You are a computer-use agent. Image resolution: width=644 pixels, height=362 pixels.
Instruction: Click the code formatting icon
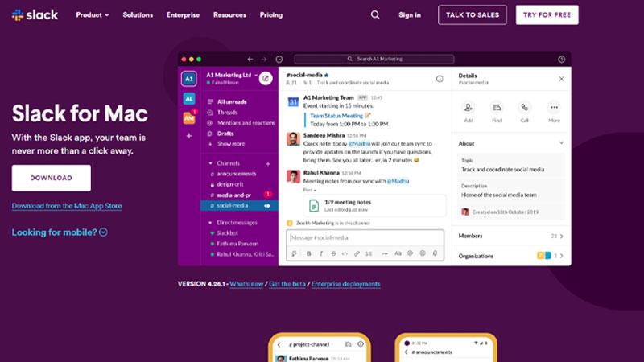(x=345, y=253)
